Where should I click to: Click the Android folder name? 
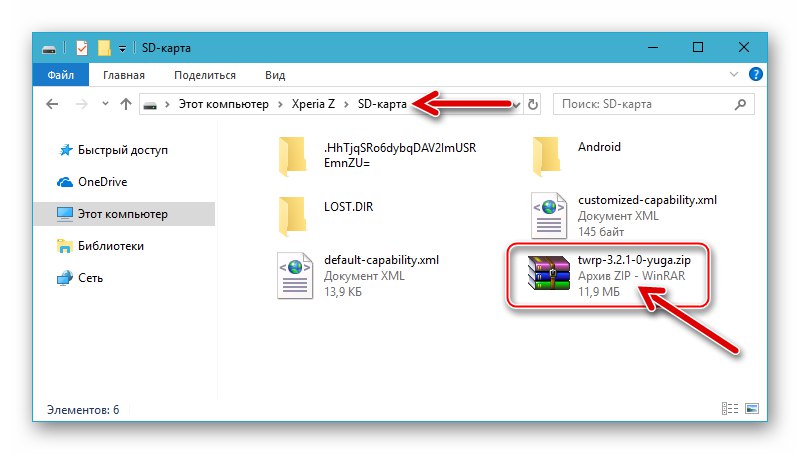click(x=599, y=147)
